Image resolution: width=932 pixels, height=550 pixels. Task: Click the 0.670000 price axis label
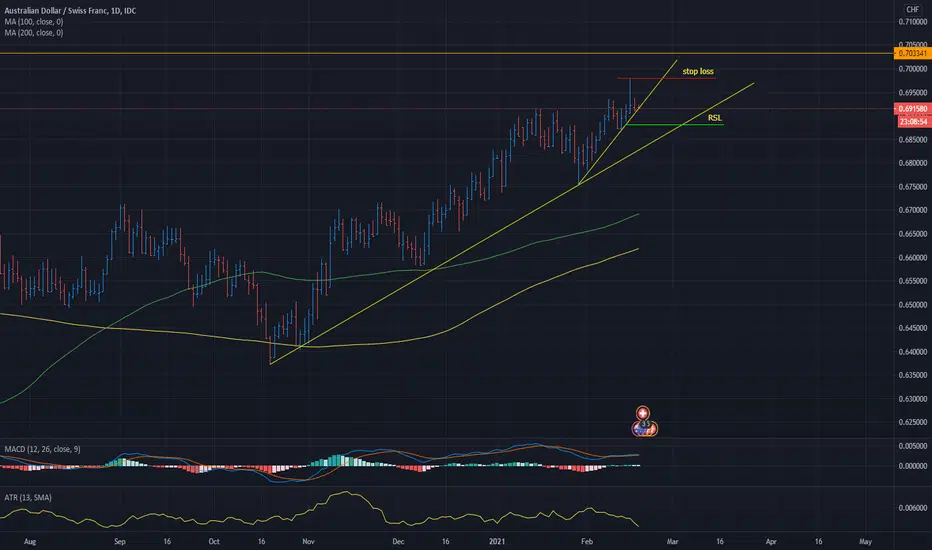point(912,210)
